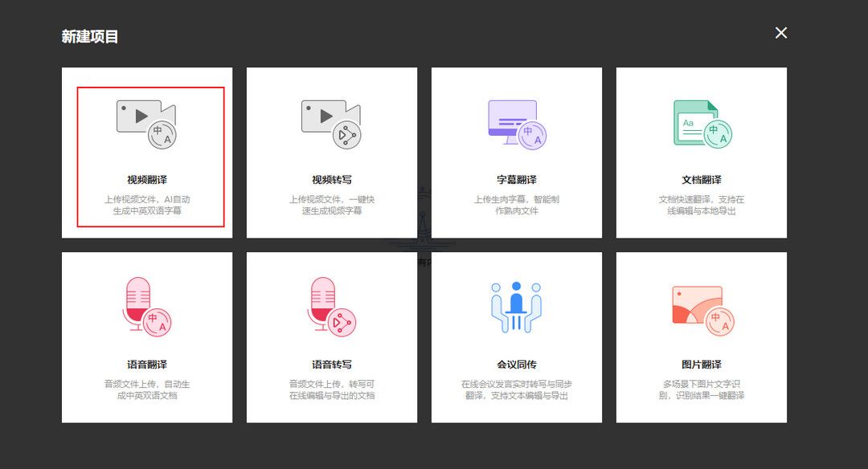
Task: Select the 语音翻译 title text
Action: pos(147,365)
